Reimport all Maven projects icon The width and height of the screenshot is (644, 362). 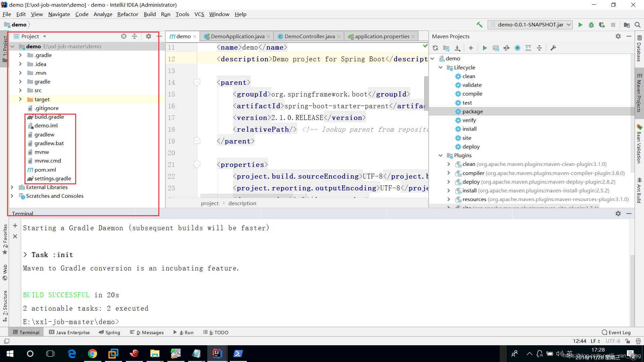(x=435, y=48)
